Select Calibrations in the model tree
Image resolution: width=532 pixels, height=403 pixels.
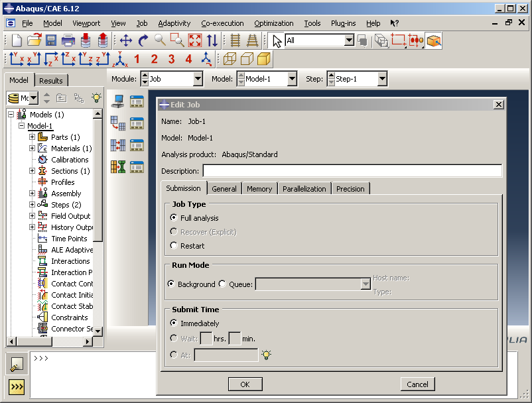click(x=70, y=160)
